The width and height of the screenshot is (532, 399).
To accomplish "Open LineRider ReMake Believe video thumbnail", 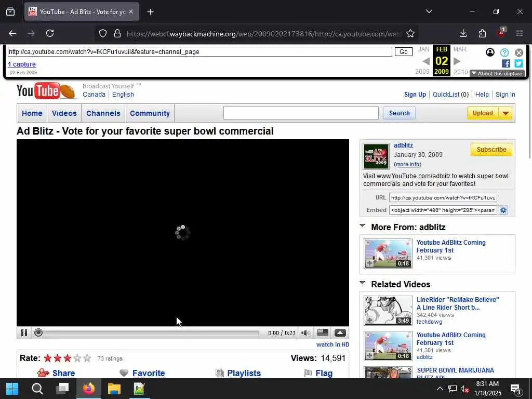I will [388, 311].
